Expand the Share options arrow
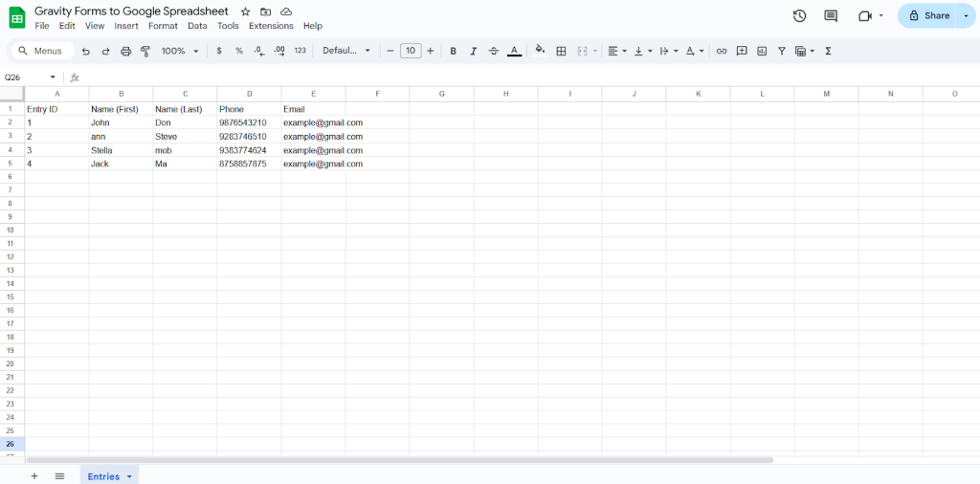980x484 pixels. click(x=967, y=15)
